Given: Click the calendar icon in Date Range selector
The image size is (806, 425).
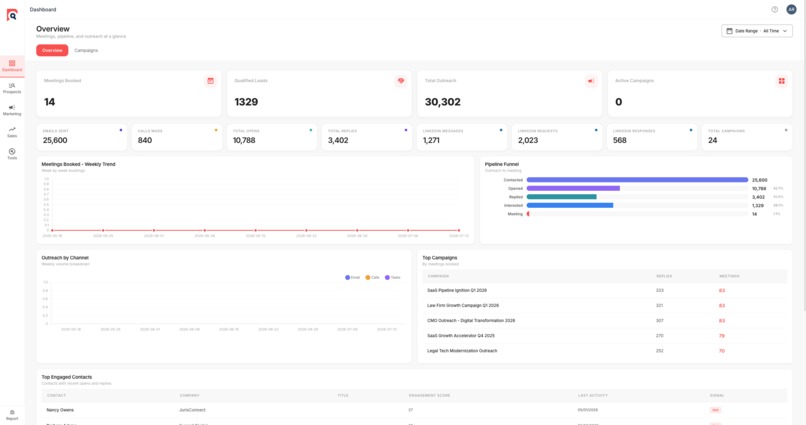Looking at the screenshot, I should [729, 31].
